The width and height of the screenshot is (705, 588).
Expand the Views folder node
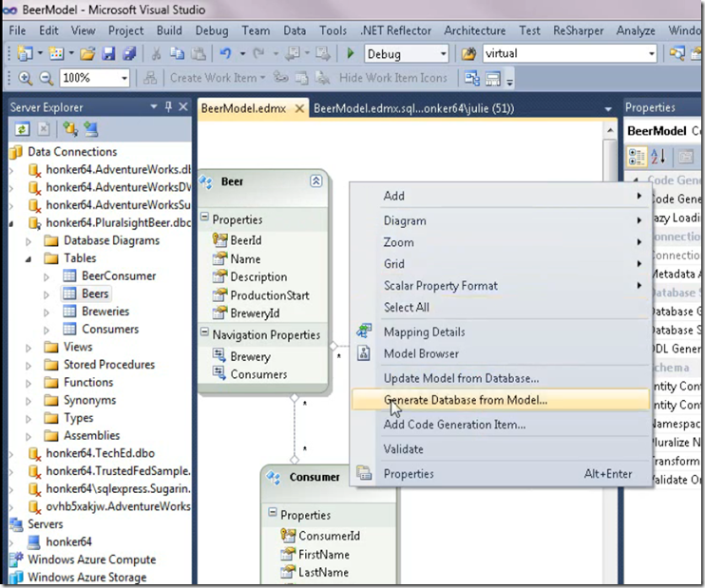(x=29, y=348)
